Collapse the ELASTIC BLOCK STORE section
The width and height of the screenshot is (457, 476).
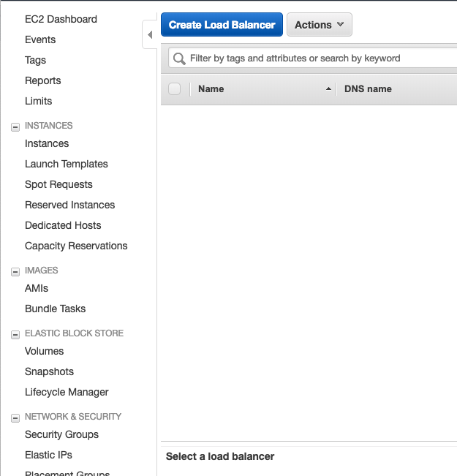click(15, 334)
